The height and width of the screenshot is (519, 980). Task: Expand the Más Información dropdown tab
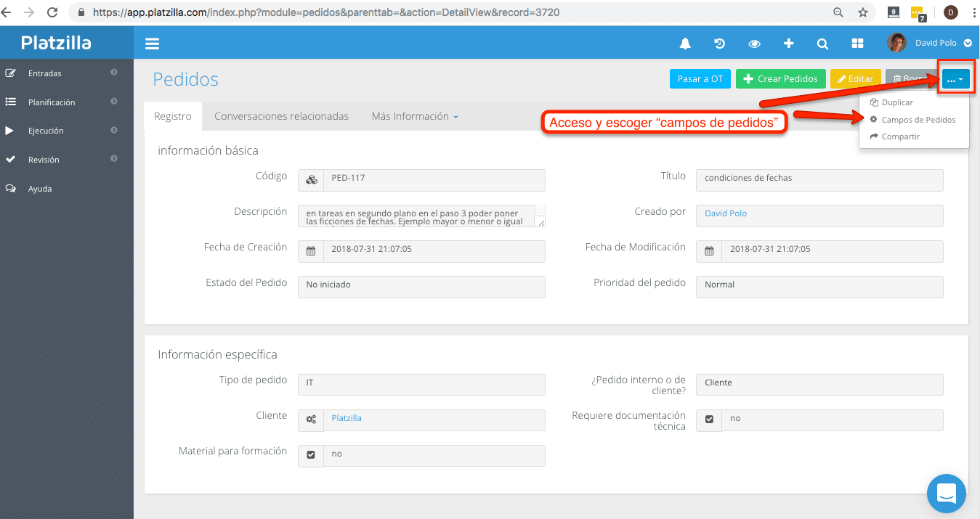pyautogui.click(x=415, y=116)
